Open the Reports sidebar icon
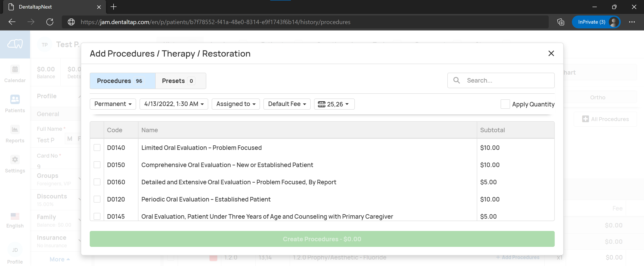The width and height of the screenshot is (644, 266). (15, 129)
